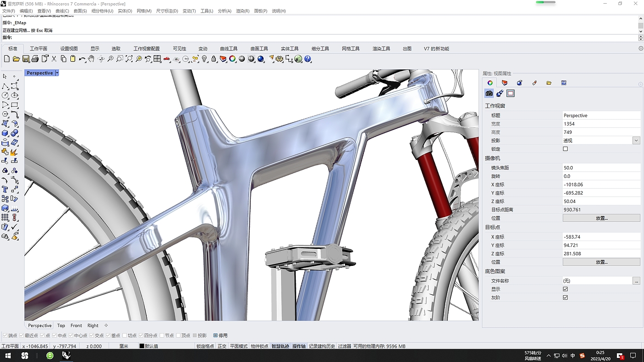
Task: Open the 投影 projection dropdown
Action: pyautogui.click(x=636, y=141)
